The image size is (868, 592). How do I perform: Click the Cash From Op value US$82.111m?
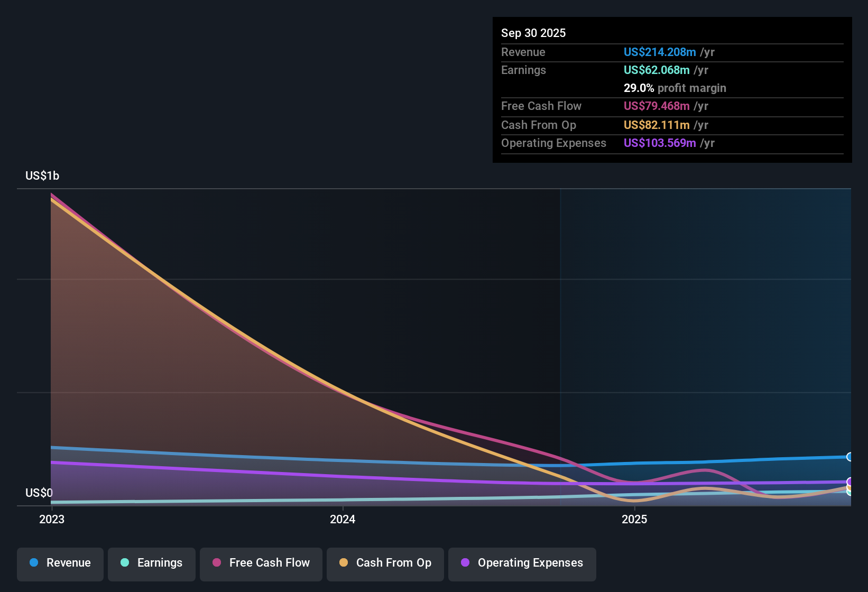click(x=657, y=125)
